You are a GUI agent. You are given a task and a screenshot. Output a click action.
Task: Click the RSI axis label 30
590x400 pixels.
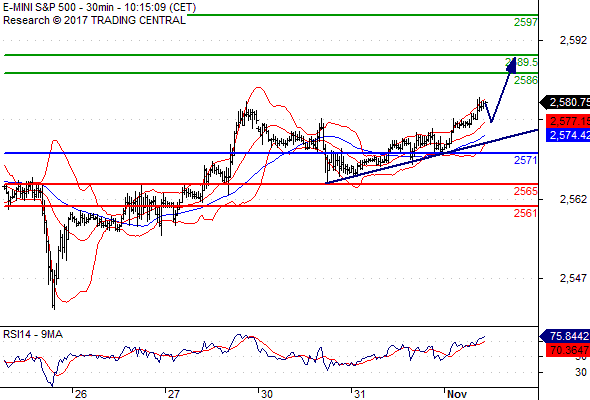581,373
